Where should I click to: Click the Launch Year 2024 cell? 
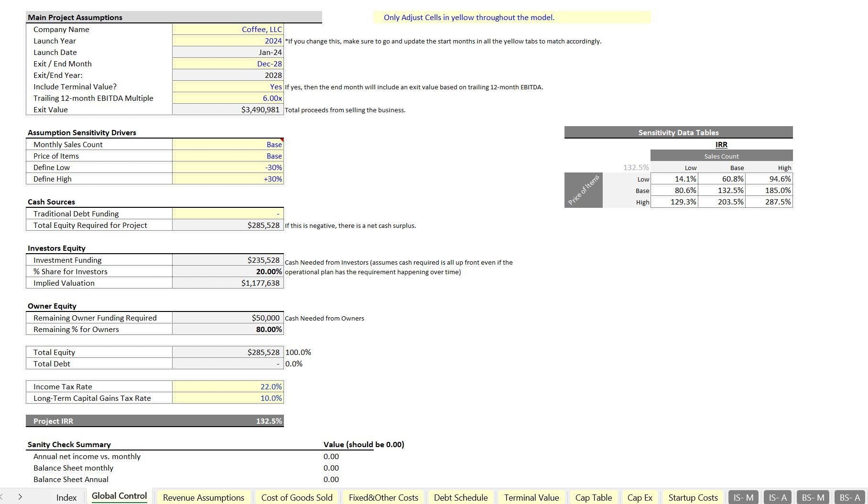(228, 41)
